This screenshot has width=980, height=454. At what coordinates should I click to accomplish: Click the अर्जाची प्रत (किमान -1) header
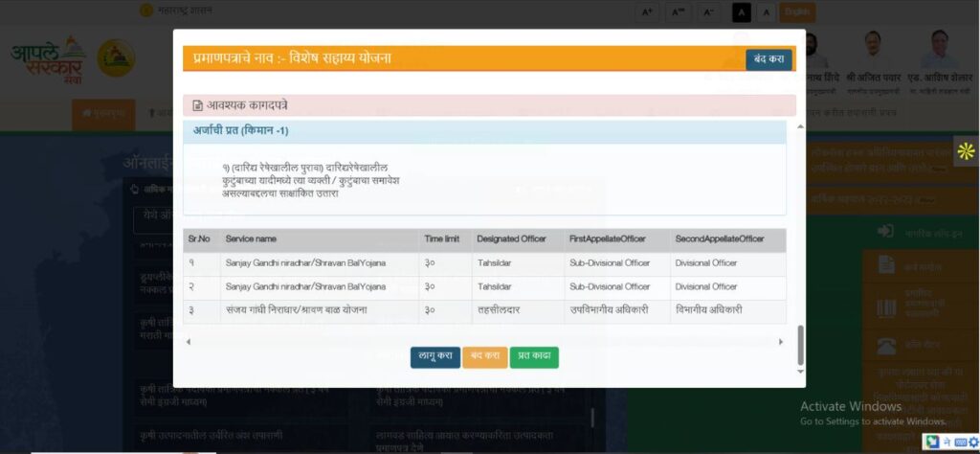coord(484,131)
